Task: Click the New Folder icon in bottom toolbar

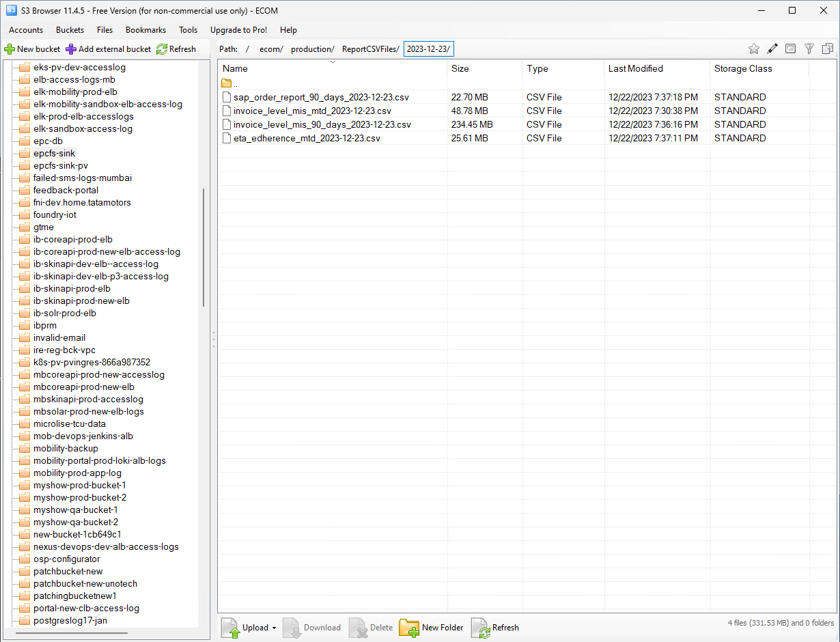Action: [x=409, y=628]
